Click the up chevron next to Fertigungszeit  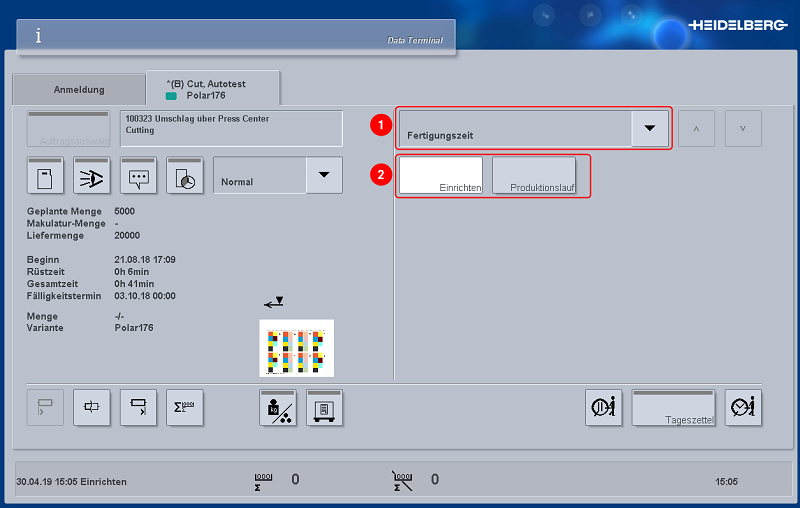(x=696, y=129)
